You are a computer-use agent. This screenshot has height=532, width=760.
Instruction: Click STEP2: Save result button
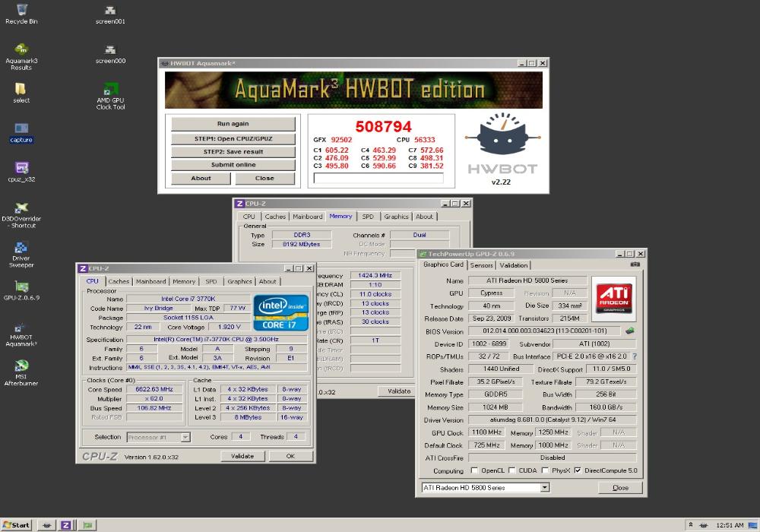[x=233, y=152]
